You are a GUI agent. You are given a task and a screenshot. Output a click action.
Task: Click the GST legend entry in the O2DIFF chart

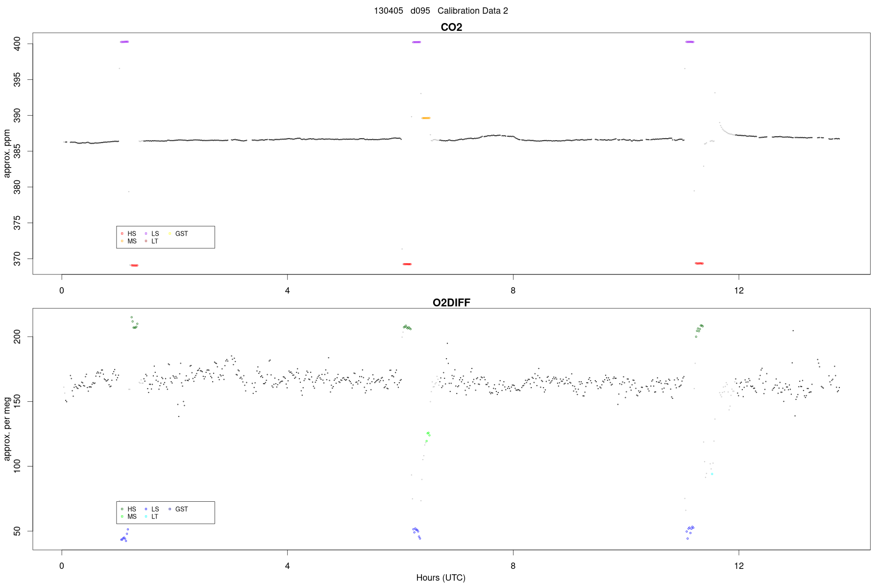point(178,509)
